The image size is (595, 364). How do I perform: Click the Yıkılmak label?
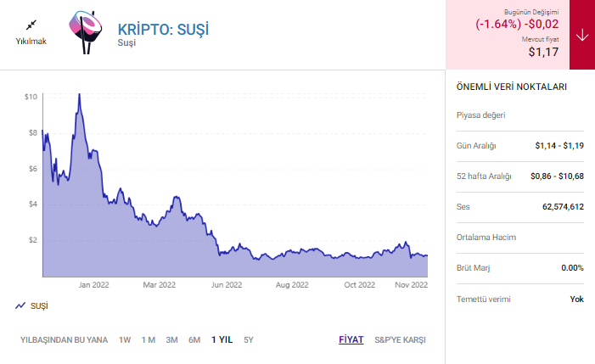point(31,41)
